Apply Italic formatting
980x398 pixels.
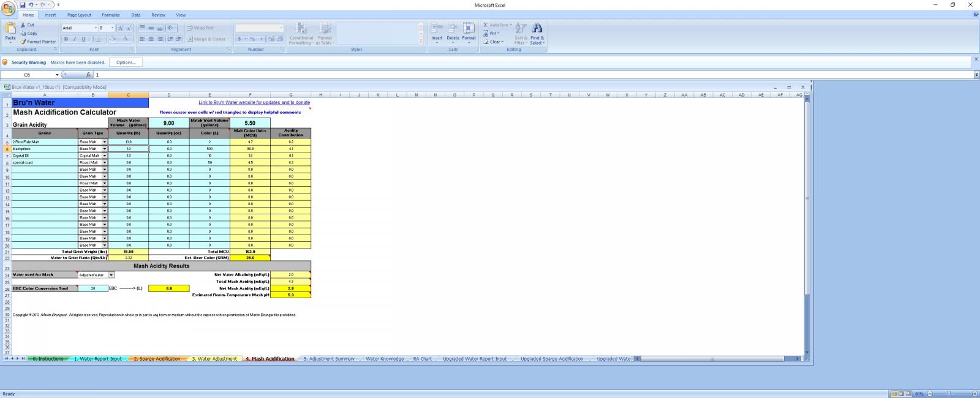pyautogui.click(x=75, y=39)
